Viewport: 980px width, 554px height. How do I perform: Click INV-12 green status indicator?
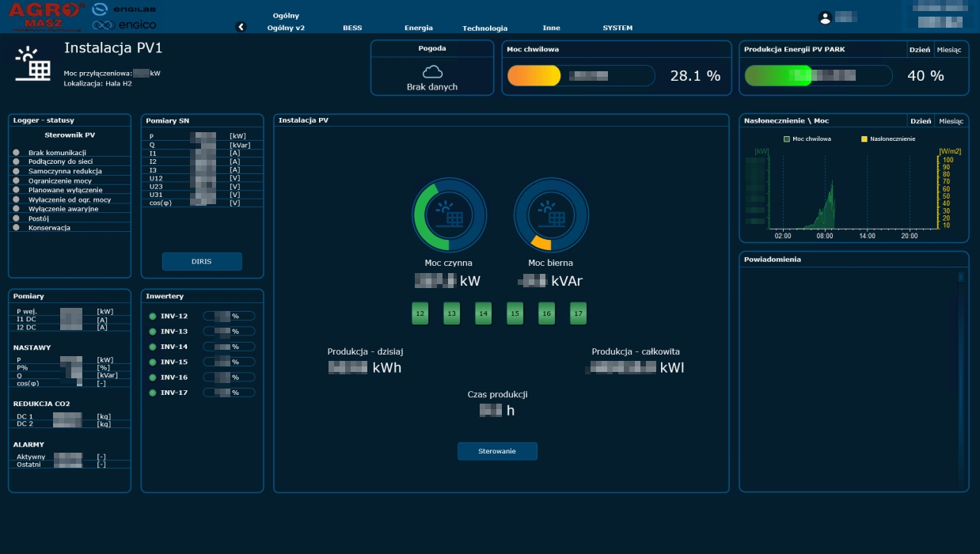click(x=153, y=317)
